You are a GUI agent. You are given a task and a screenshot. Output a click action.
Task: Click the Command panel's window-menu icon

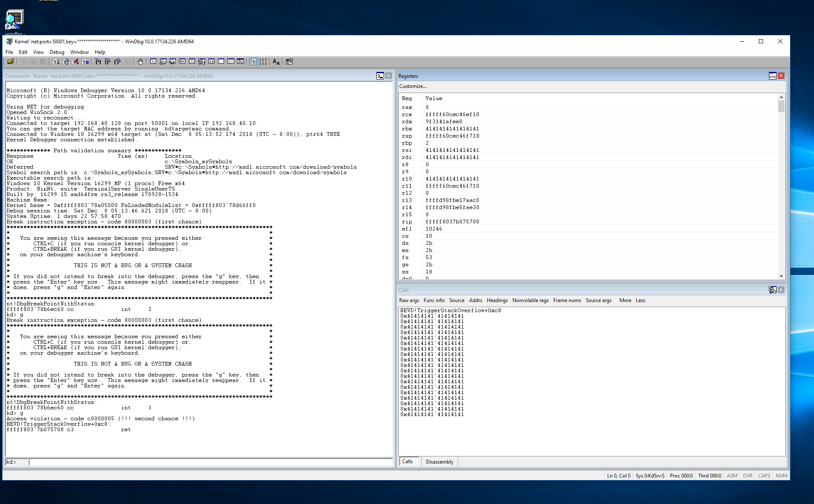click(380, 76)
